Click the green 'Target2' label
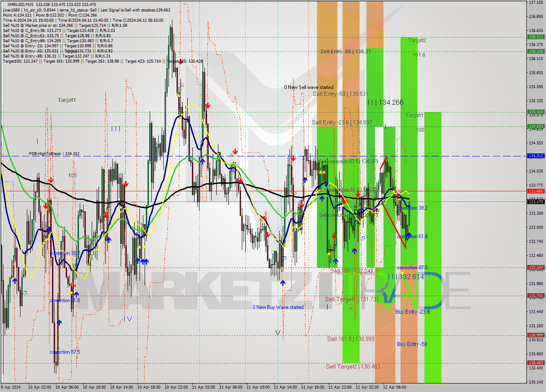 [417, 40]
